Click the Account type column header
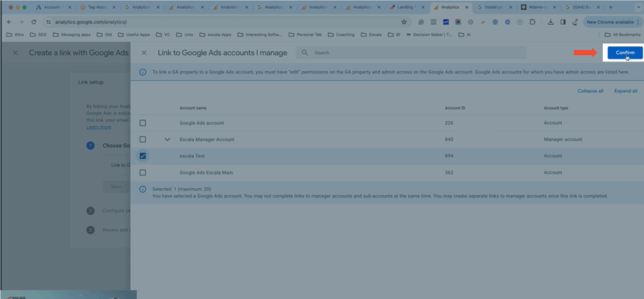Screen dimensions: 644x299 pos(556,108)
